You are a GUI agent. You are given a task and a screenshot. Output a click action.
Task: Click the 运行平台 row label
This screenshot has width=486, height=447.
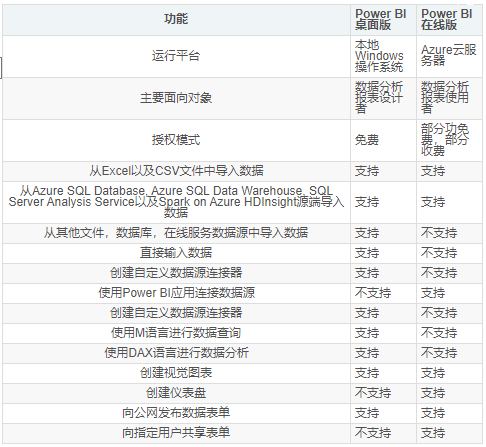coord(176,56)
